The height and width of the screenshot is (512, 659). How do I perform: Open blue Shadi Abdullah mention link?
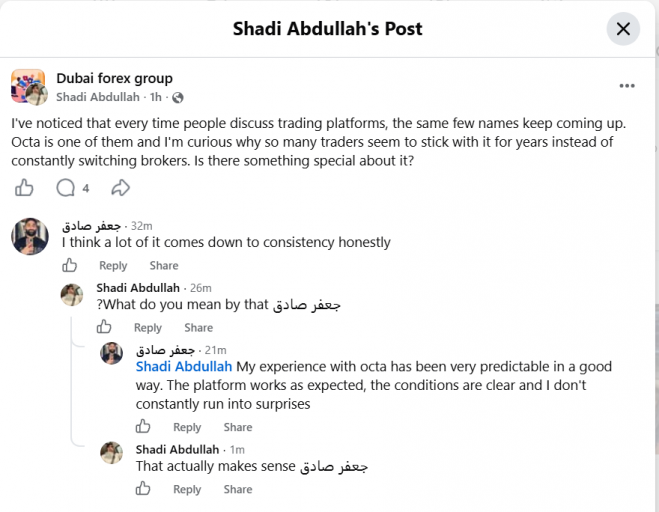[184, 367]
